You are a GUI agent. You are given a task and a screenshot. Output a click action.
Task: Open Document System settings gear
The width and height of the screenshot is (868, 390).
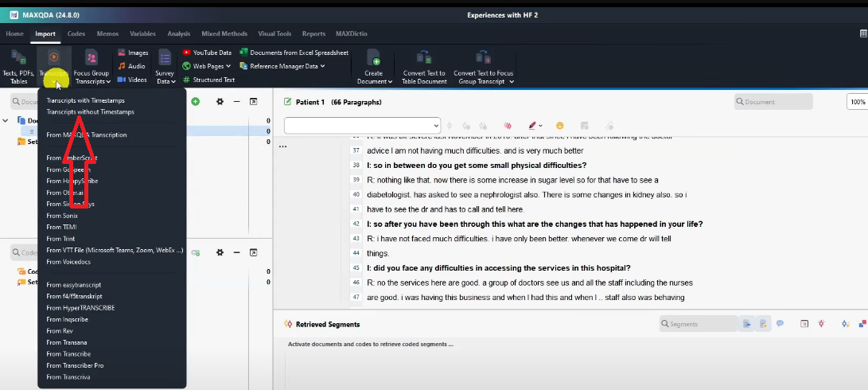point(220,101)
